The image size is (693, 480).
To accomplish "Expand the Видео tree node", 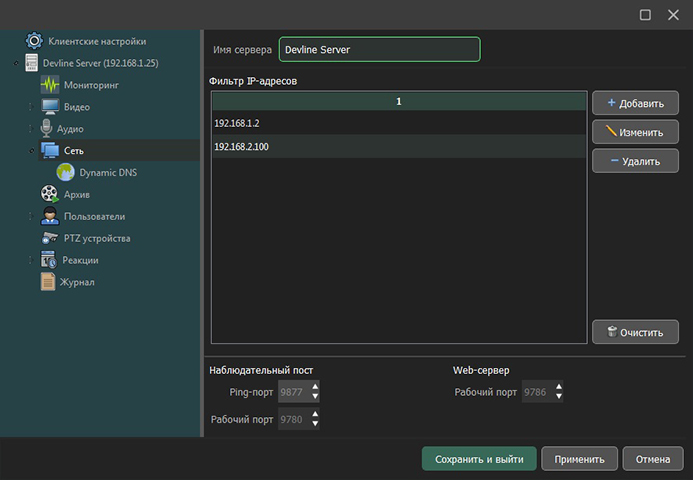I will coord(30,107).
